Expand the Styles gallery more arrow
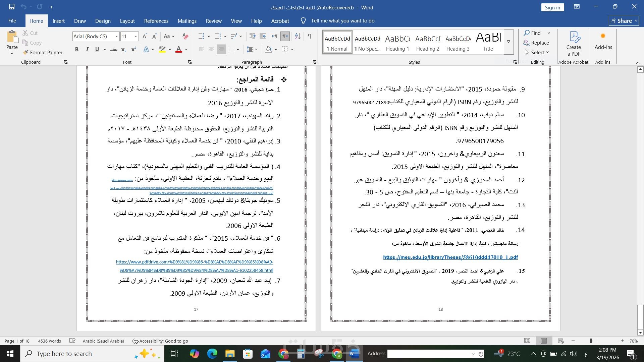The height and width of the screenshot is (362, 644). 508,42
